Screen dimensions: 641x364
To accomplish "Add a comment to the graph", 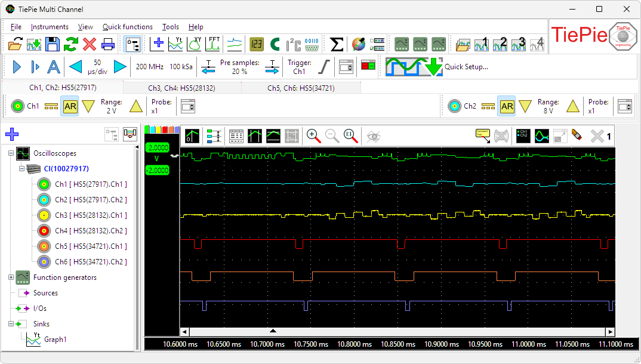I will click(x=482, y=136).
